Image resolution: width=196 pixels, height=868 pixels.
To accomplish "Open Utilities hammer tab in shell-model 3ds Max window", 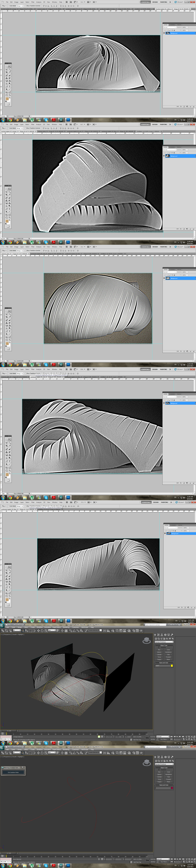I will tap(172, 635).
